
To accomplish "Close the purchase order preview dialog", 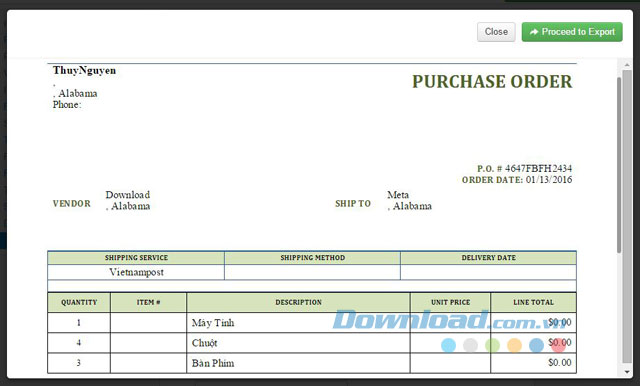I will click(x=496, y=32).
